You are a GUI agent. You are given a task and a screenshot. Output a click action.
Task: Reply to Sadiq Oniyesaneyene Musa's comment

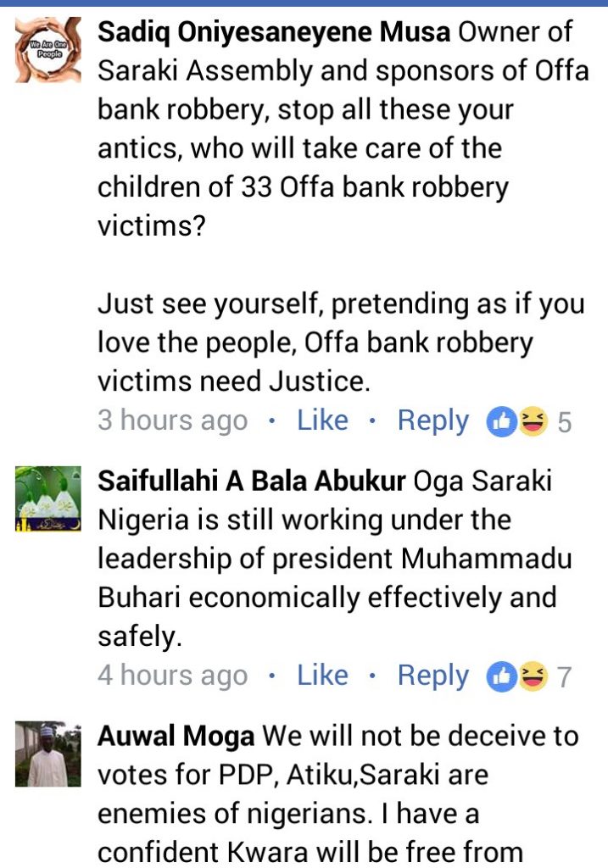[432, 420]
